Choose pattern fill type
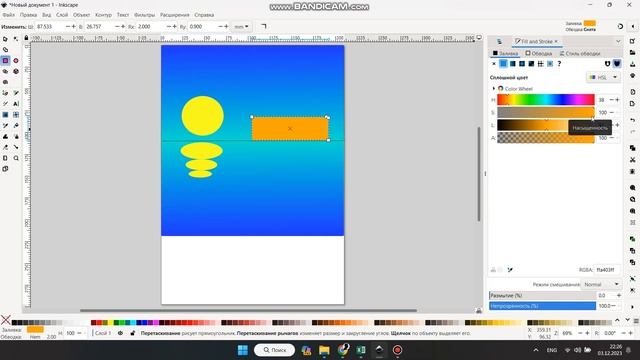 point(541,64)
